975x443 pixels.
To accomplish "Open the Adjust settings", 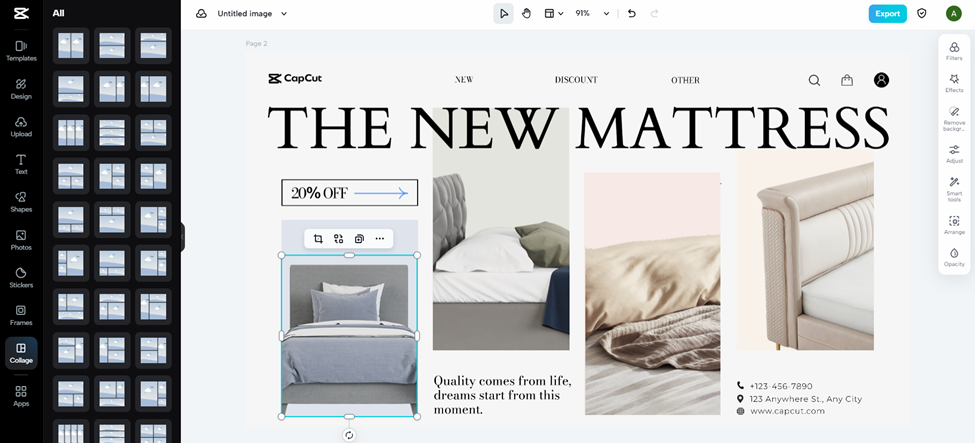I will pos(954,154).
